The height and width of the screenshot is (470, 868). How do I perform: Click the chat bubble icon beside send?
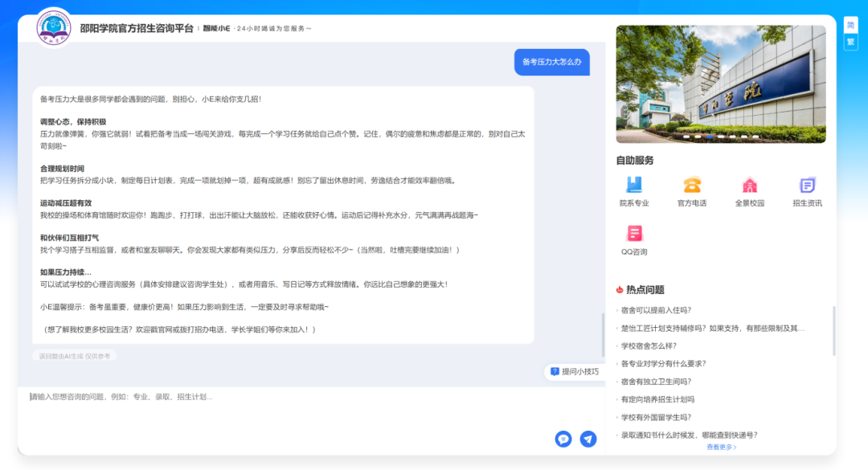pyautogui.click(x=563, y=439)
